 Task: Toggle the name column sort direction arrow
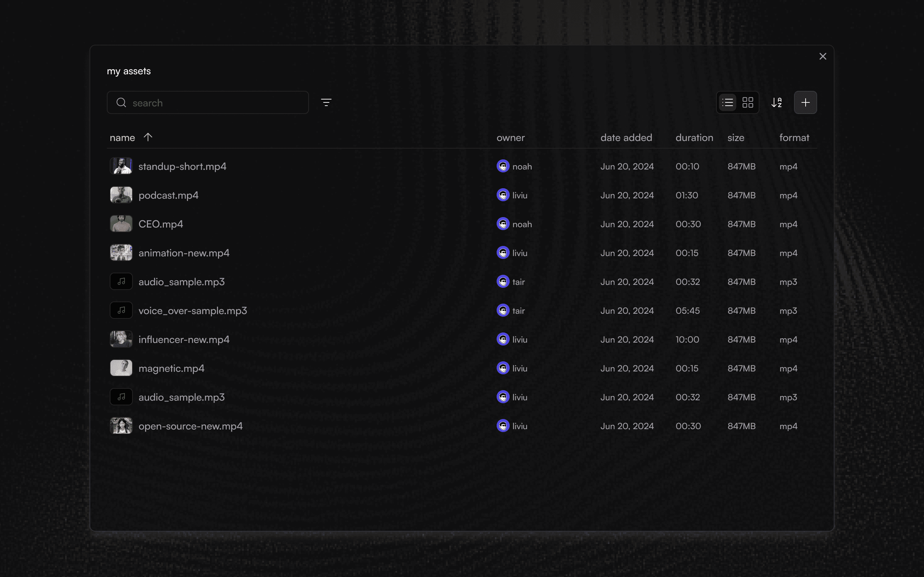tap(148, 137)
